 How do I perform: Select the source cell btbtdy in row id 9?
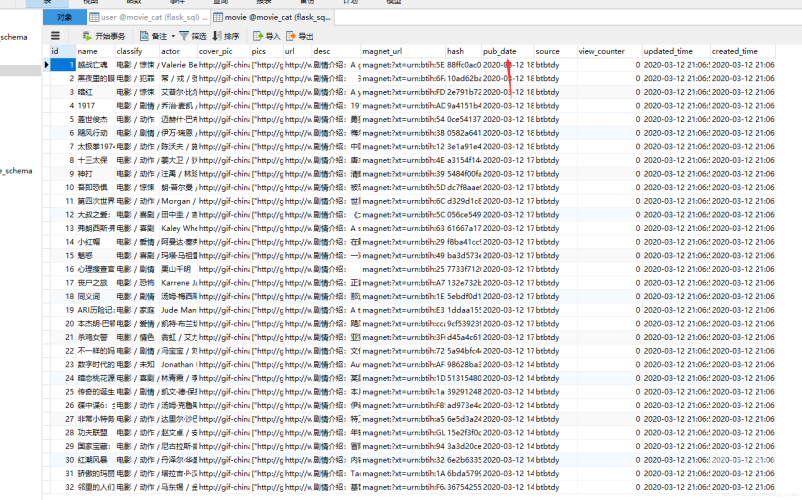pos(555,174)
